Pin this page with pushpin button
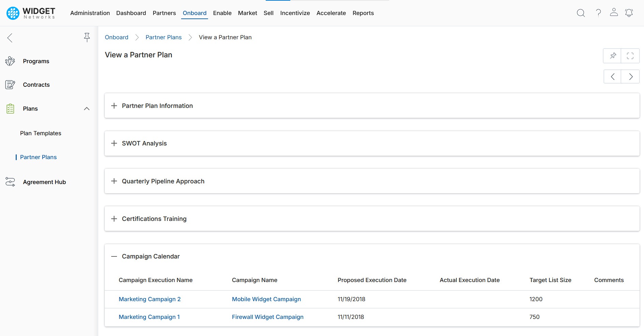The width and height of the screenshot is (644, 336). (x=613, y=56)
